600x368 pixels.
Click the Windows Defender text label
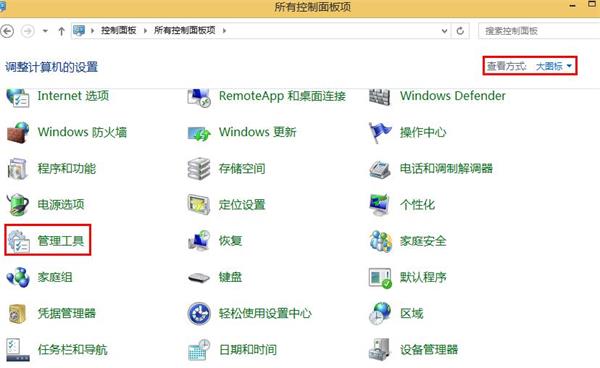pyautogui.click(x=453, y=96)
